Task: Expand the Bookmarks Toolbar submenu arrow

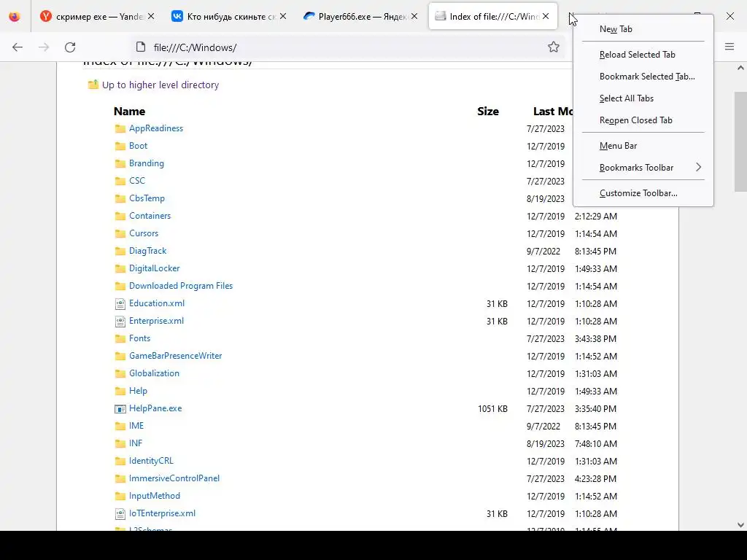Action: (698, 167)
